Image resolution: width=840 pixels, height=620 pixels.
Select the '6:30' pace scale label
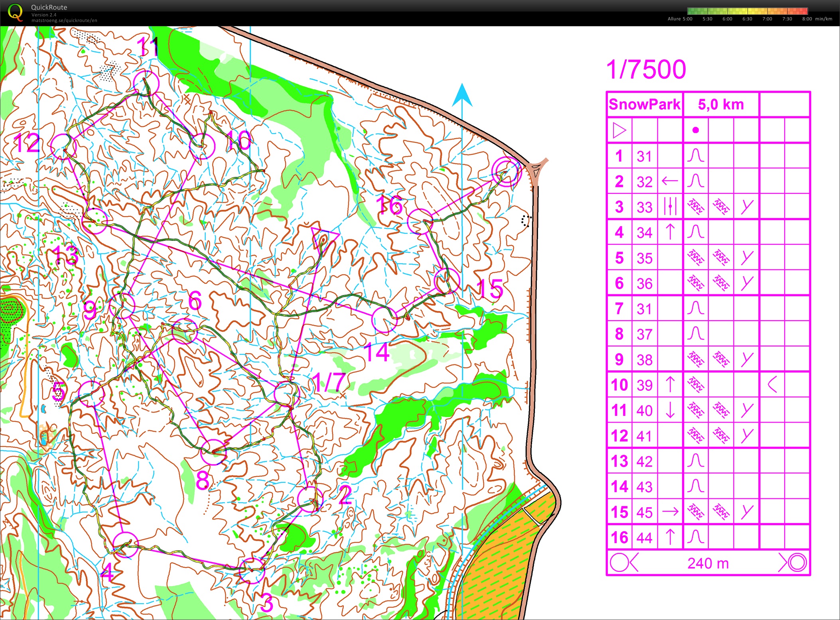pyautogui.click(x=747, y=19)
